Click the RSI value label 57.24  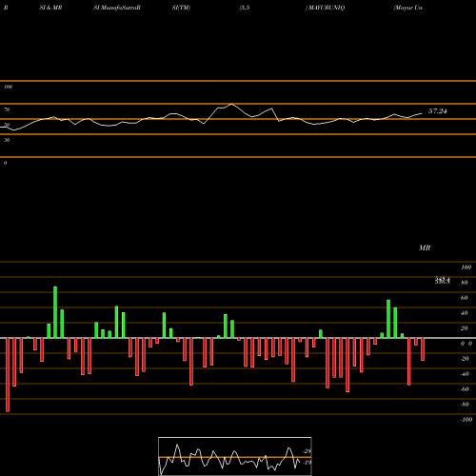pyautogui.click(x=438, y=111)
